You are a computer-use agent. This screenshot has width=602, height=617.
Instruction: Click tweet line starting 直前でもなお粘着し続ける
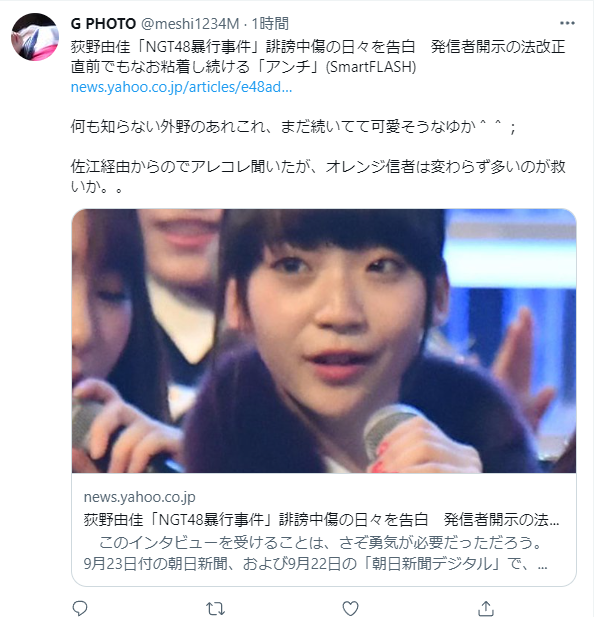coord(244,67)
